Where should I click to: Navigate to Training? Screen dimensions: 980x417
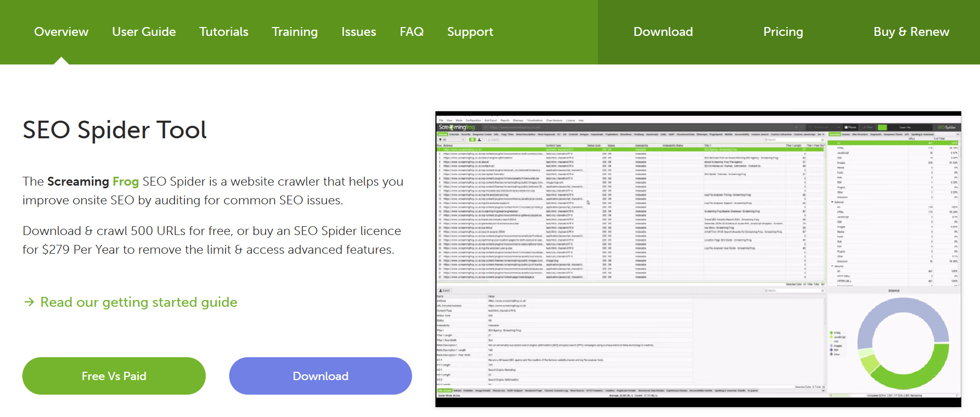pyautogui.click(x=295, y=32)
